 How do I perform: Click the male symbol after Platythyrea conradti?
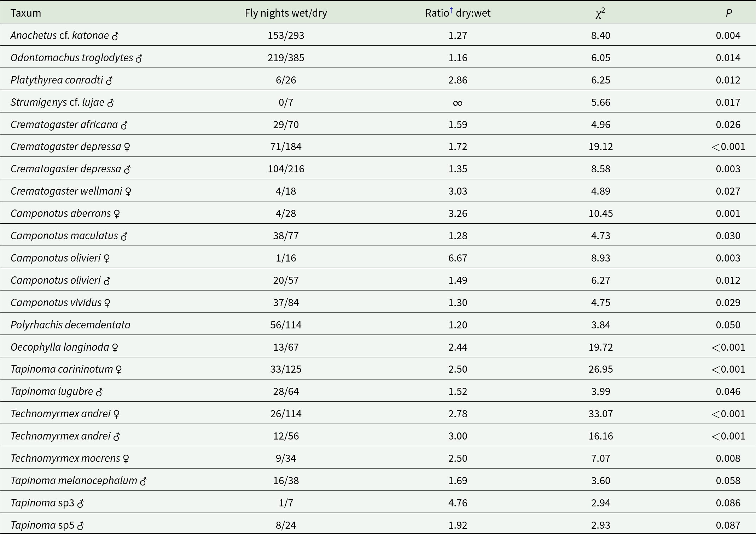(x=109, y=81)
